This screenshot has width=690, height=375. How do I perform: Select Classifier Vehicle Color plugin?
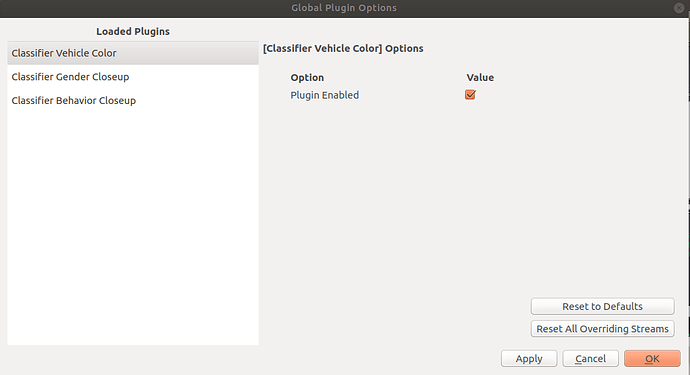pyautogui.click(x=133, y=53)
